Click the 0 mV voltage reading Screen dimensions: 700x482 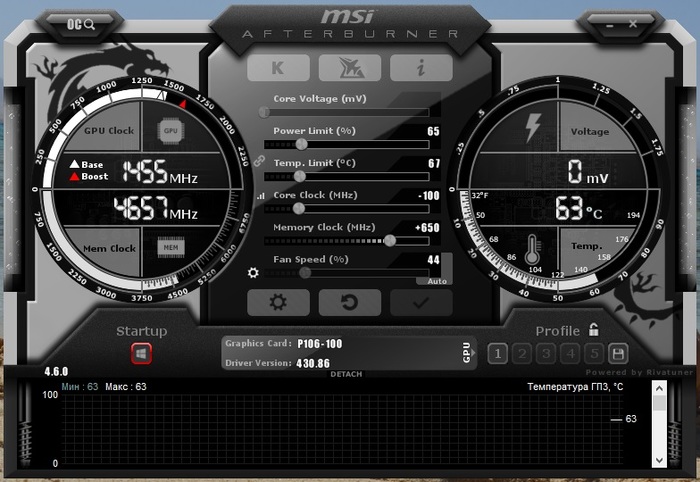[588, 172]
